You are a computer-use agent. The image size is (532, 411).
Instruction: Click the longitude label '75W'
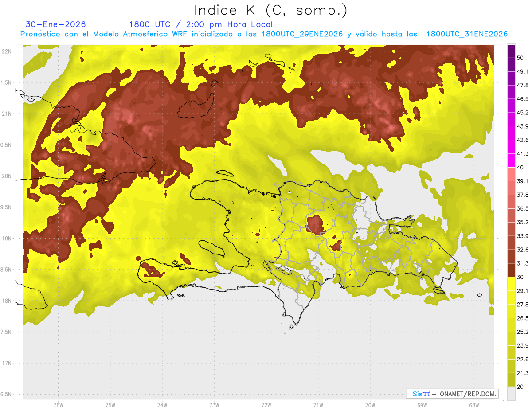coord(110,405)
